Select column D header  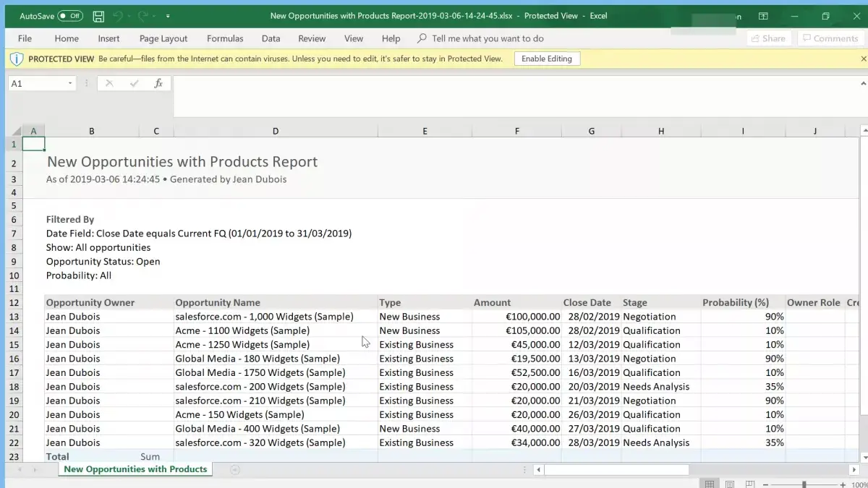point(276,131)
